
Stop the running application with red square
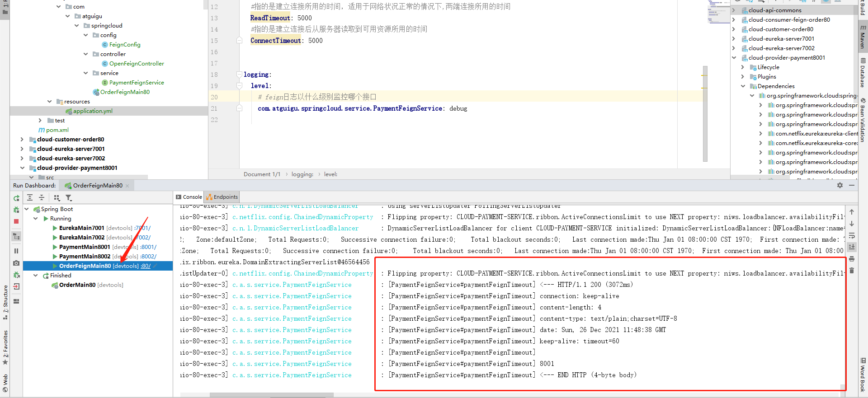tap(16, 221)
